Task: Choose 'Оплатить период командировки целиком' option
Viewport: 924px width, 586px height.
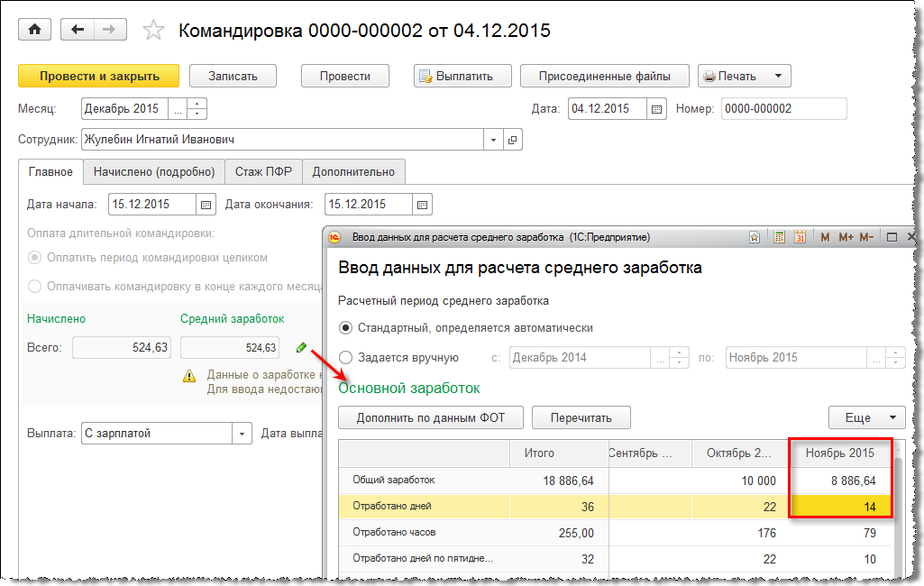Action: 35,258
